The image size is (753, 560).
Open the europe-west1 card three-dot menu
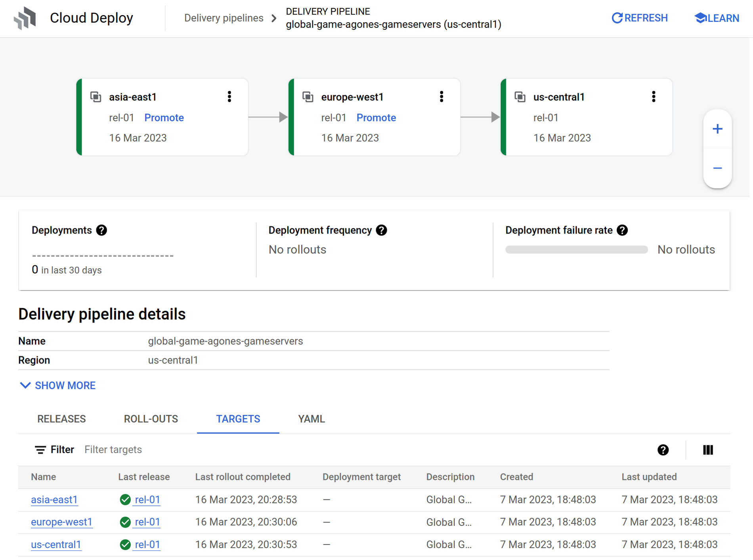coord(441,97)
